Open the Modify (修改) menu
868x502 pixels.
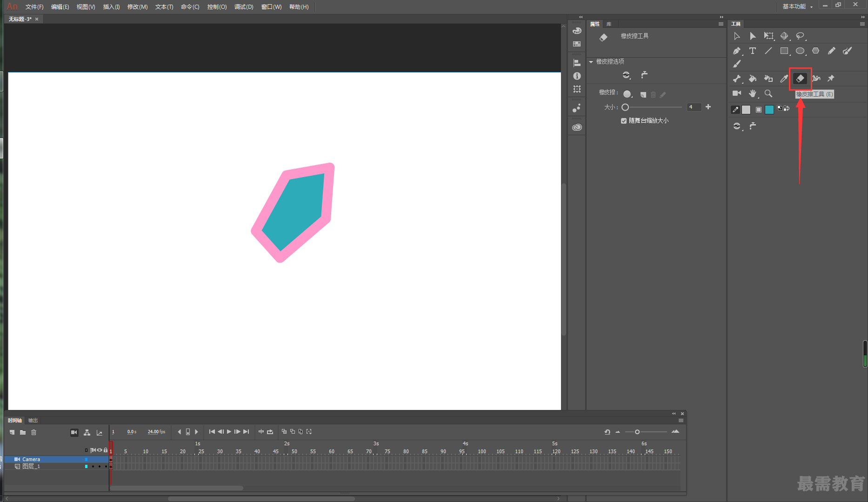(138, 7)
